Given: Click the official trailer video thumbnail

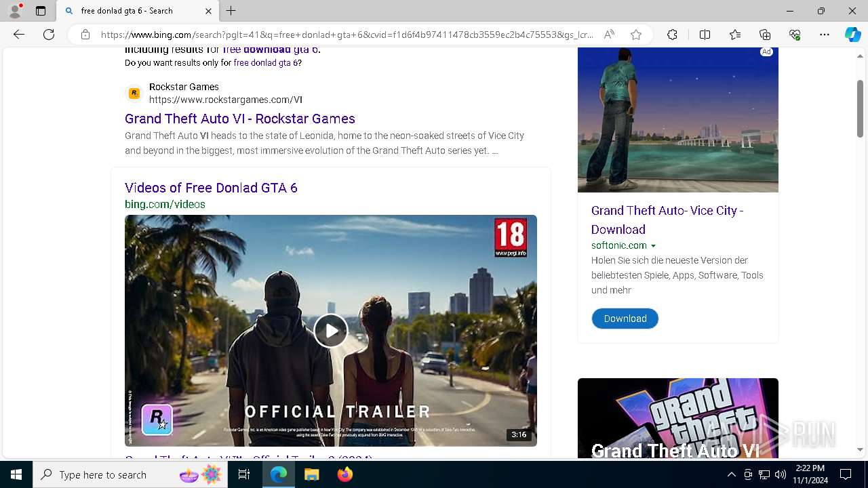Looking at the screenshot, I should click(331, 331).
